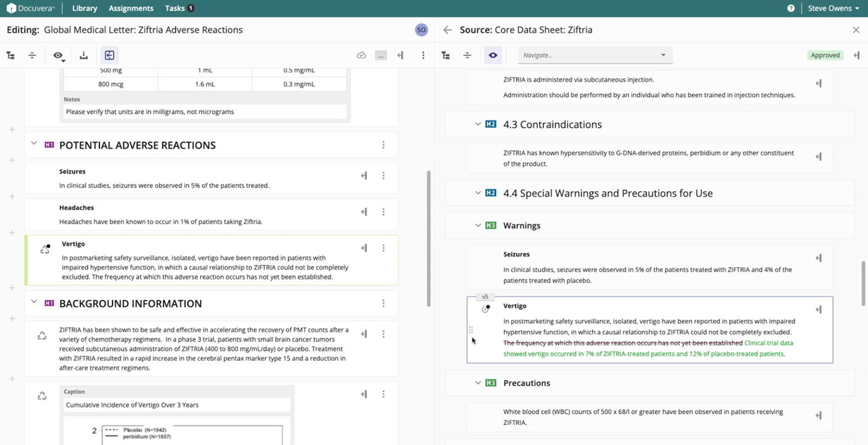868x445 pixels.
Task: Collapse the 4.4 Special Warnings section
Action: pyautogui.click(x=478, y=193)
